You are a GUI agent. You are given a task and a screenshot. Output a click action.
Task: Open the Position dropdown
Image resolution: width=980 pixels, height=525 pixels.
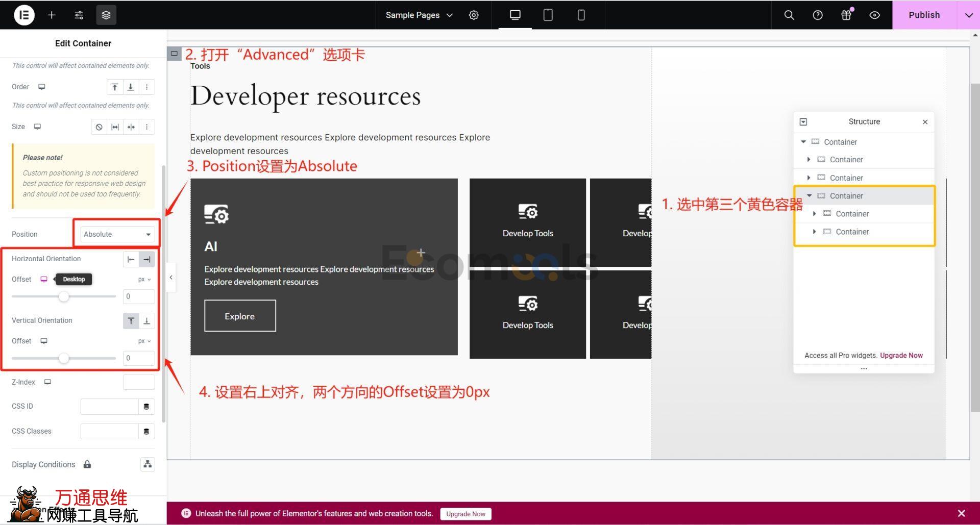(117, 234)
